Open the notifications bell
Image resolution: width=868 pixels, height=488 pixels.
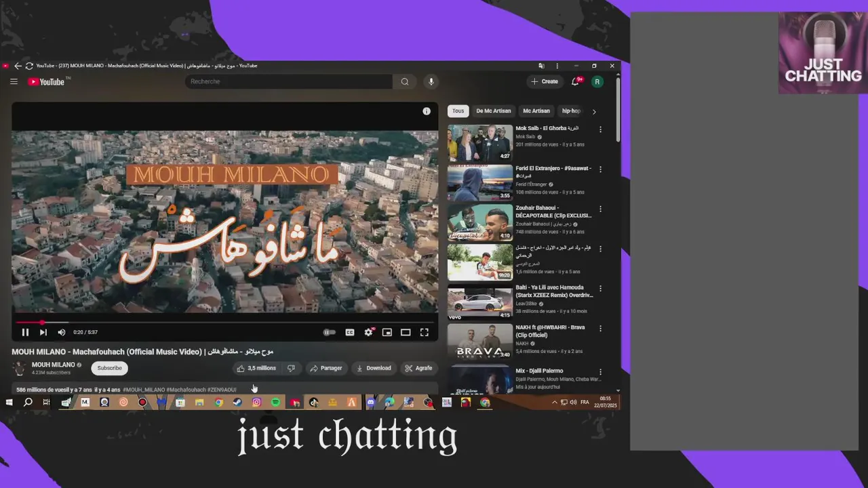tap(575, 81)
